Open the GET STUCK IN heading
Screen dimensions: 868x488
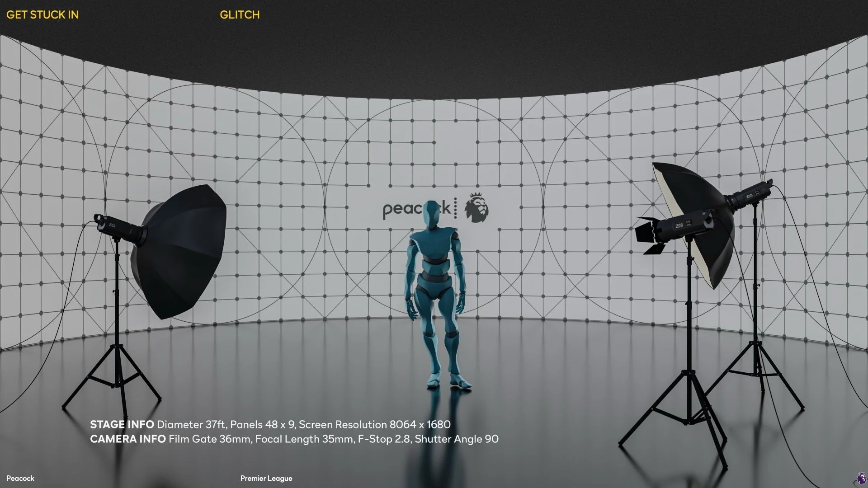[x=42, y=15]
